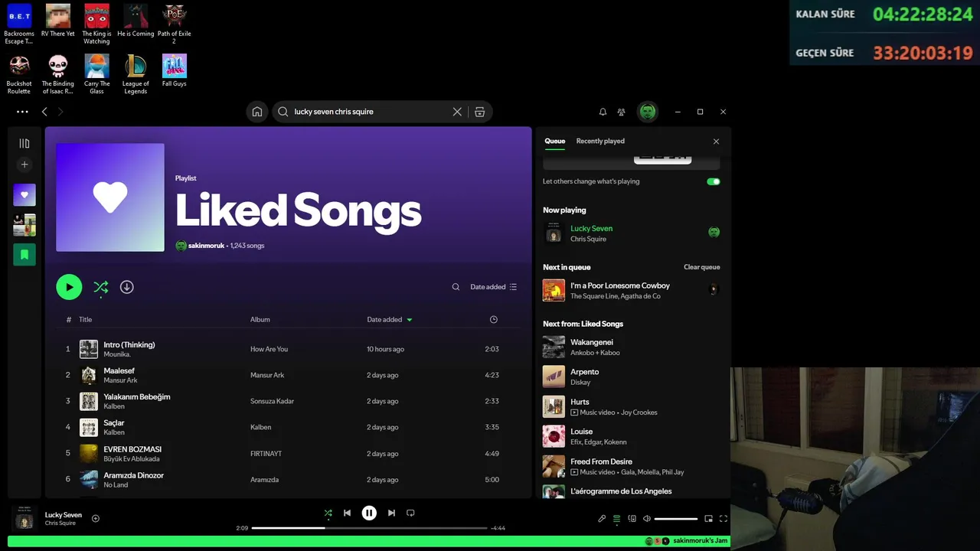Close the Queue panel
980x551 pixels.
[716, 142]
